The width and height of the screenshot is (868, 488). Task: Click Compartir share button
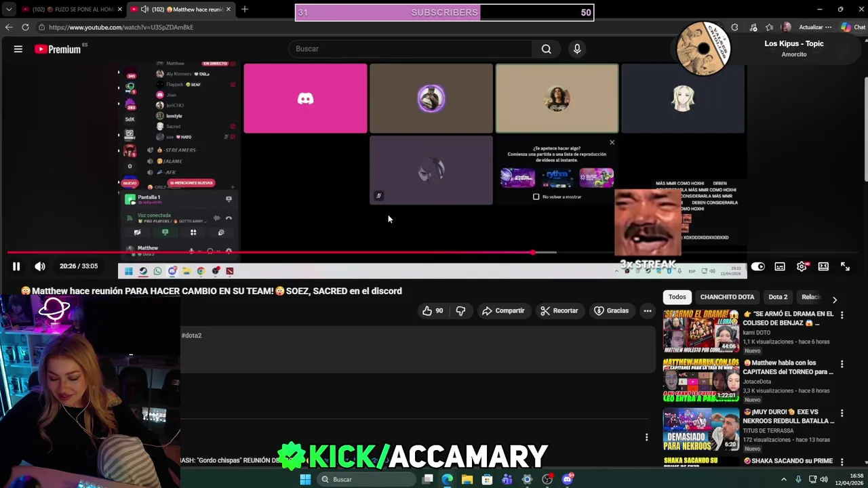(x=503, y=310)
